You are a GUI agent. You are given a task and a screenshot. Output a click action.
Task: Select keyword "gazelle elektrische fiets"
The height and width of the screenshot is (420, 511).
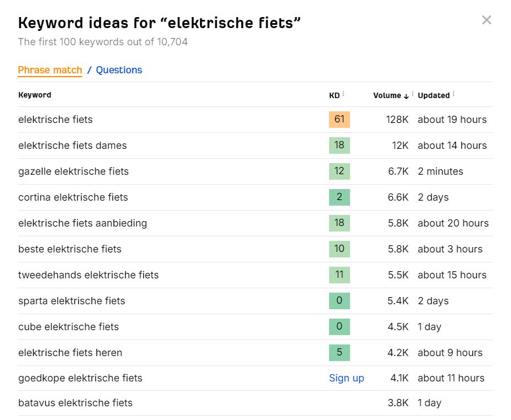pyautogui.click(x=73, y=171)
